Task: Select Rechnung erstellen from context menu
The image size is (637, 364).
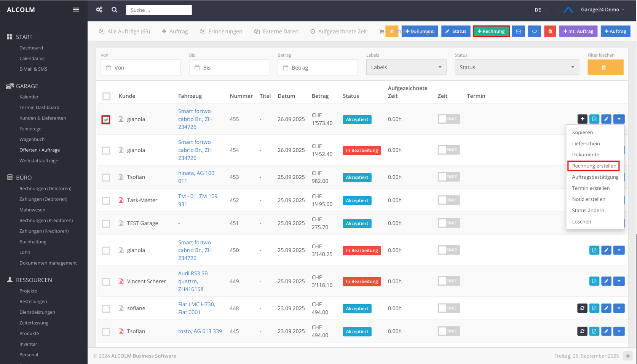Action: (x=594, y=166)
